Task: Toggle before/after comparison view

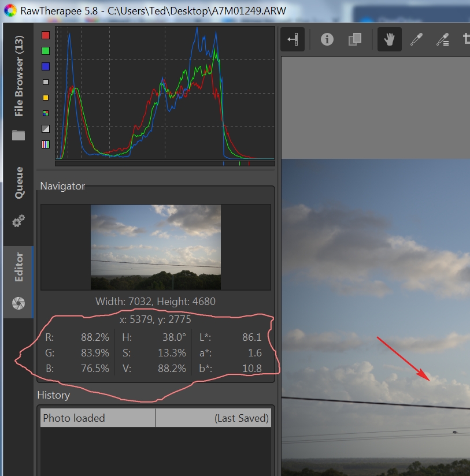Action: click(x=354, y=39)
